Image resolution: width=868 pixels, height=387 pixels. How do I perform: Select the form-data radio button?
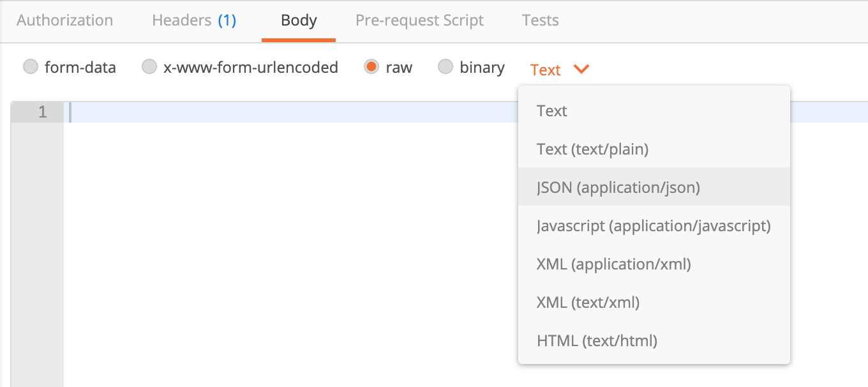(31, 67)
